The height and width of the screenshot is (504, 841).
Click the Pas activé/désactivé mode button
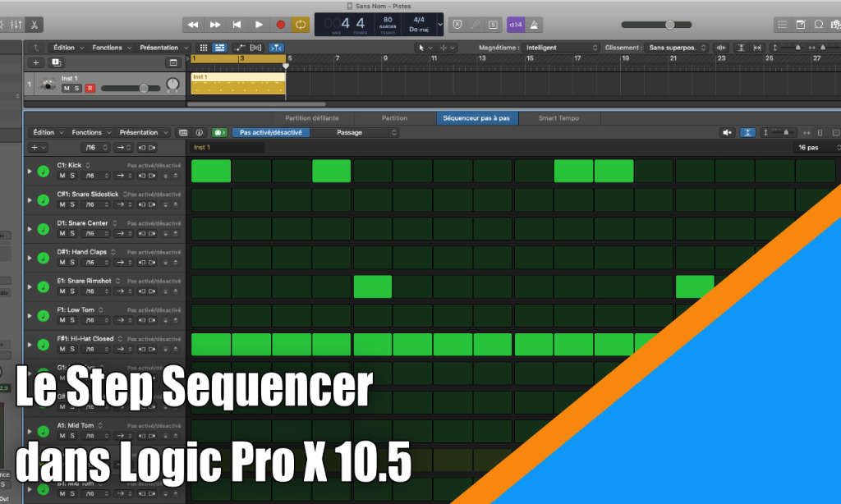[271, 131]
